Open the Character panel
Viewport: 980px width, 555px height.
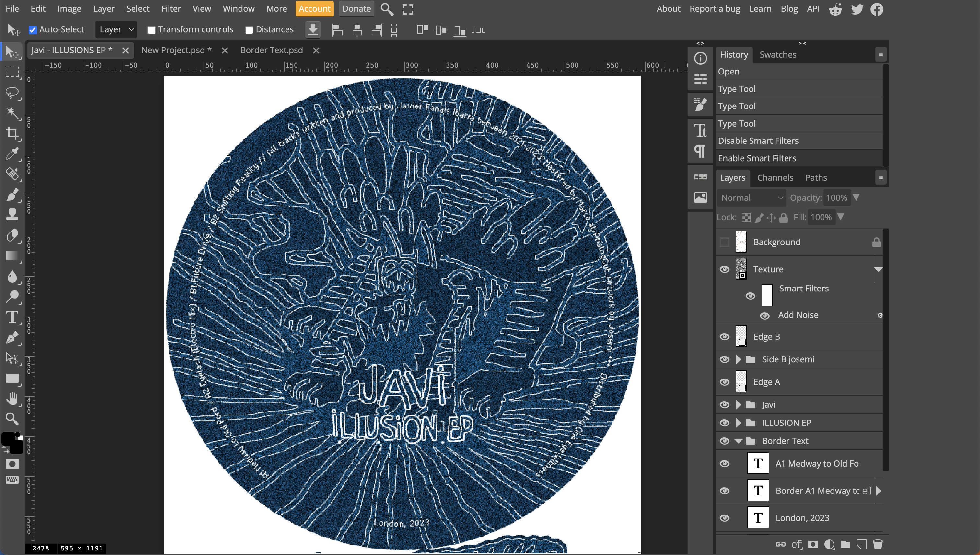coord(700,131)
